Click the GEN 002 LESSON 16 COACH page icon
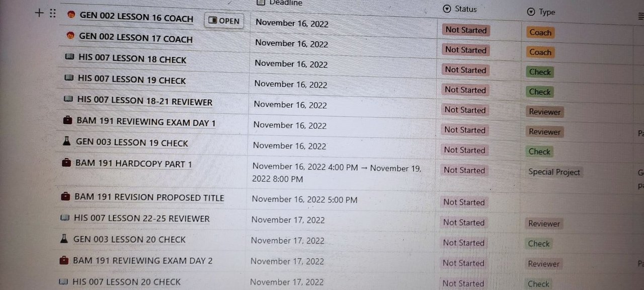Screen dimensions: 644x290 pos(71,15)
